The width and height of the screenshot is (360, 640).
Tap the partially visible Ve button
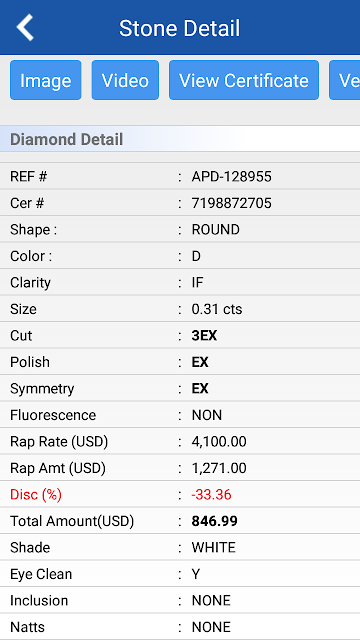[x=344, y=80]
